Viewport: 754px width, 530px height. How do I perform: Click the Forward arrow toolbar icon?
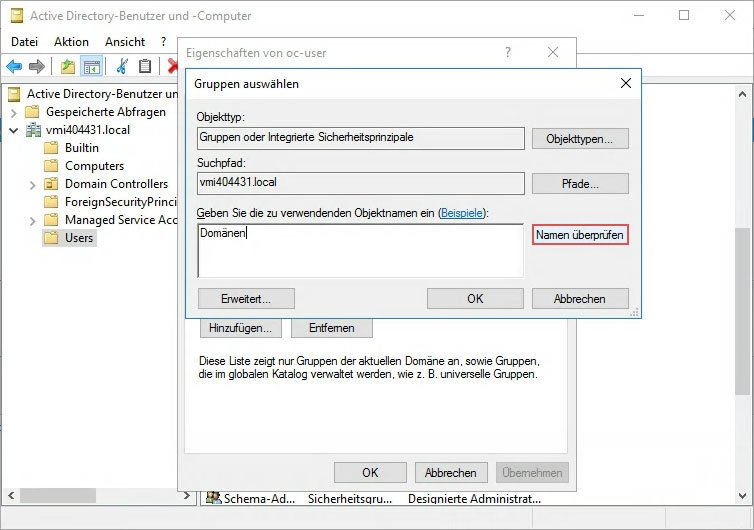[x=36, y=66]
